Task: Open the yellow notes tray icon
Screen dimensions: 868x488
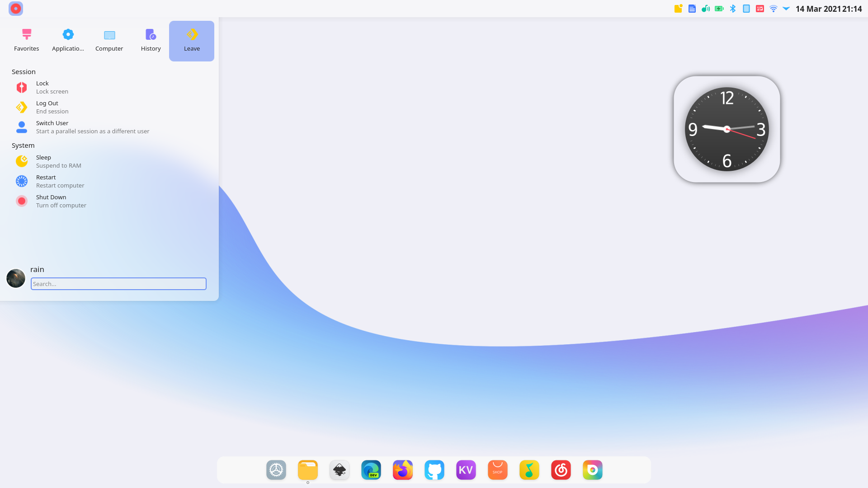Action: click(678, 9)
